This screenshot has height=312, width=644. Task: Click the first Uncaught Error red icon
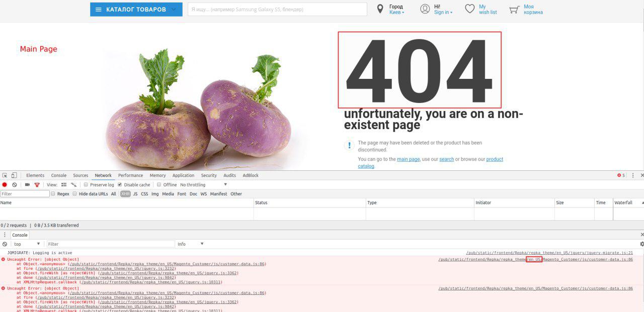(x=4, y=259)
